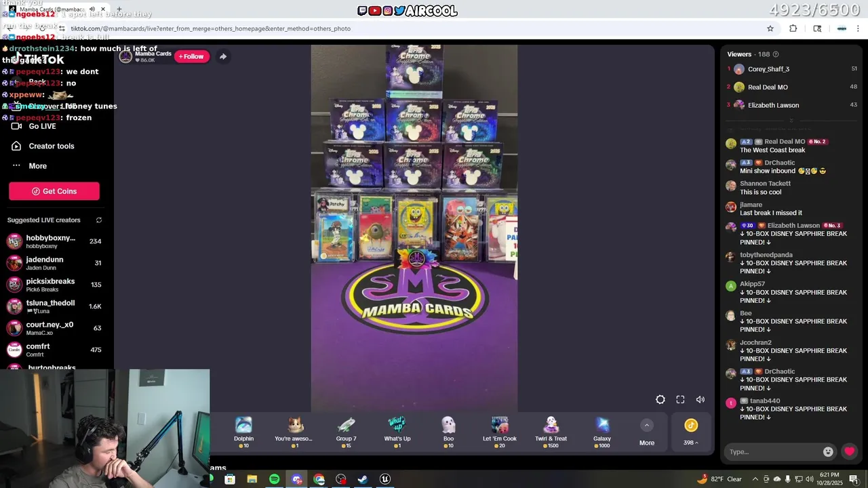Open picksixbreaks suggested live creator

click(x=54, y=285)
